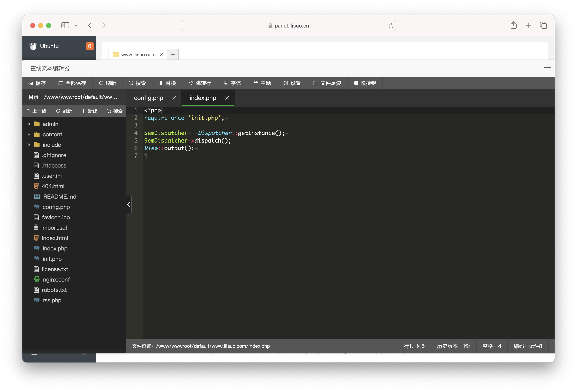
Task: Close the www.ilisuo.com folder tab
Action: pyautogui.click(x=161, y=54)
